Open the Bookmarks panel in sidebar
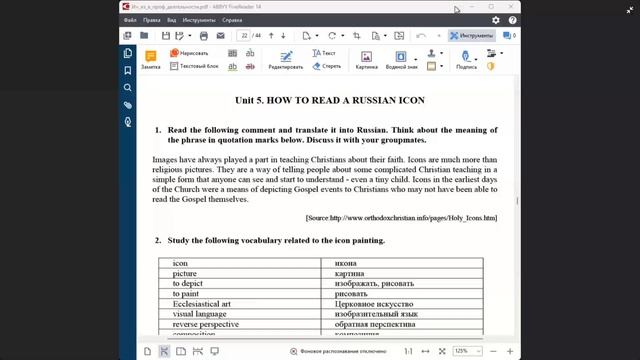Image resolution: width=640 pixels, height=360 pixels. tap(128, 71)
